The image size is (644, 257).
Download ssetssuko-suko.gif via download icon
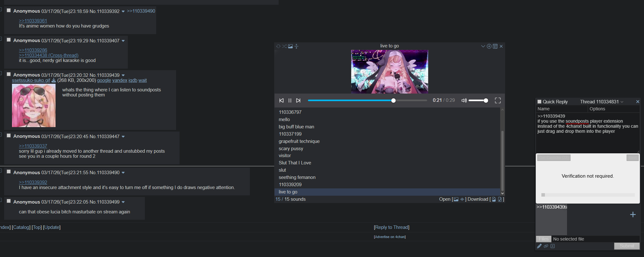(54, 80)
